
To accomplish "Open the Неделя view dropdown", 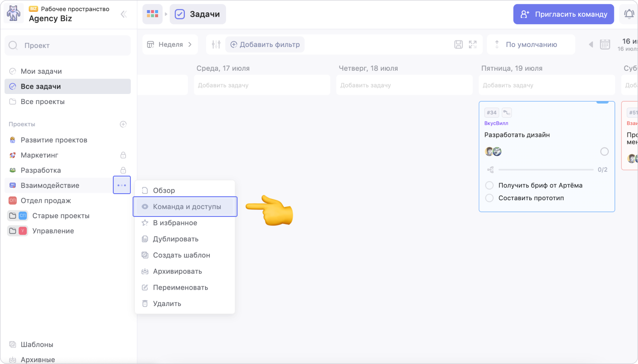I will [170, 44].
